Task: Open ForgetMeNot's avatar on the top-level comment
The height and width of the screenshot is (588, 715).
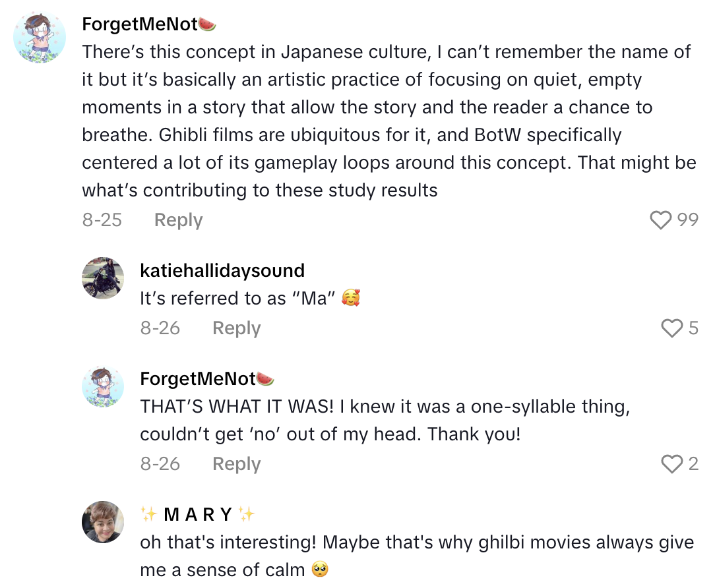Action: [x=40, y=37]
